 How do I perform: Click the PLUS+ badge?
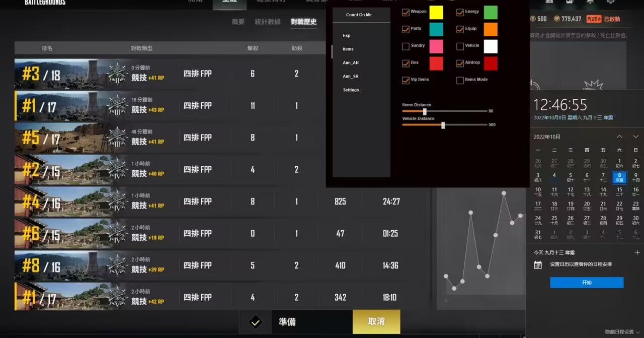(594, 19)
